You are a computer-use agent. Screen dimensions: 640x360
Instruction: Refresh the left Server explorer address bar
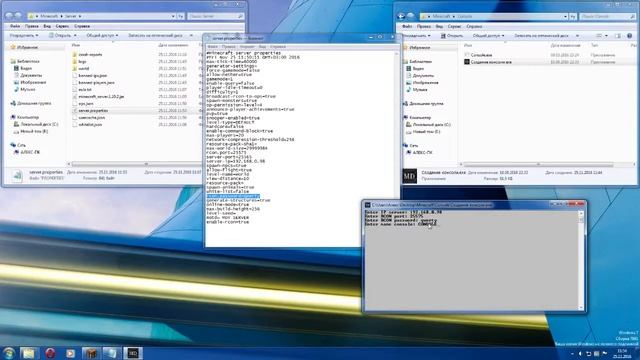181,16
